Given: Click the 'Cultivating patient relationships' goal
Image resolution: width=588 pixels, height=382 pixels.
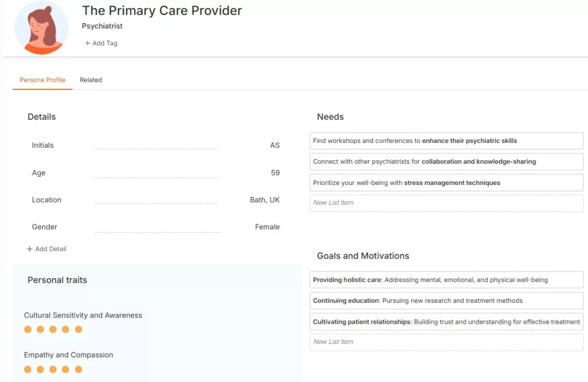Looking at the screenshot, I should [446, 321].
